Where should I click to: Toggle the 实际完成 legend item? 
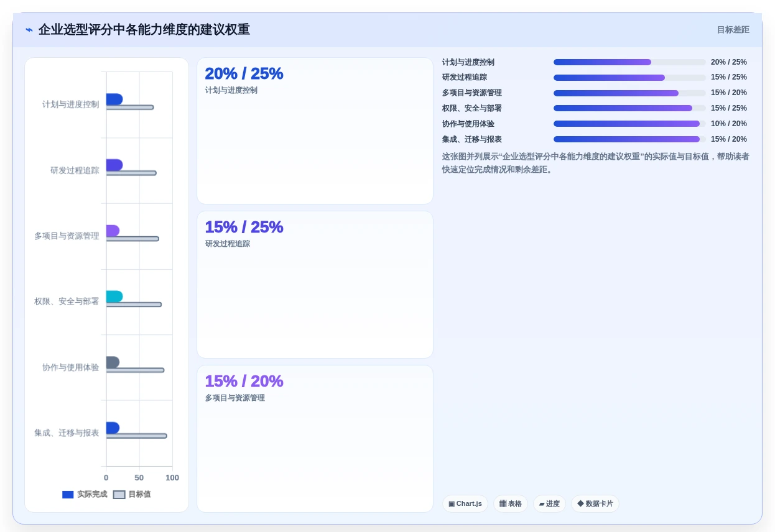pyautogui.click(x=85, y=495)
